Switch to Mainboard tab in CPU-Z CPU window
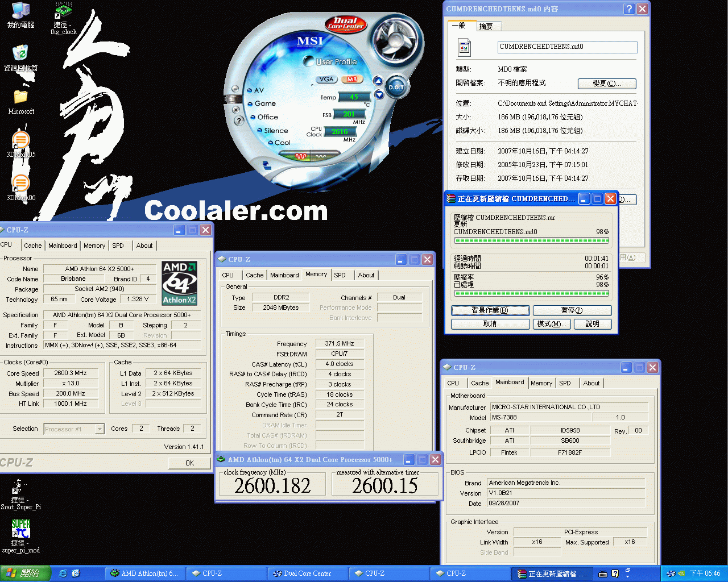 pyautogui.click(x=63, y=246)
